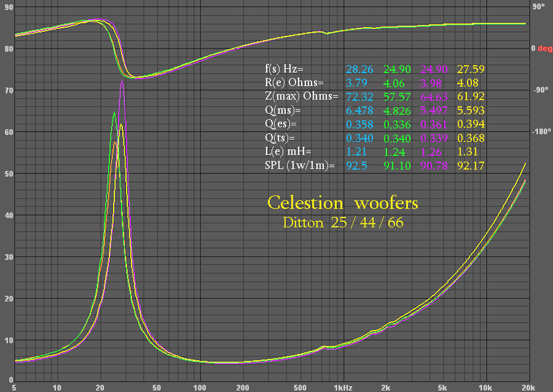This screenshot has height=392, width=553.
Task: Click the '5k' frequency axis label
Action: (x=442, y=388)
